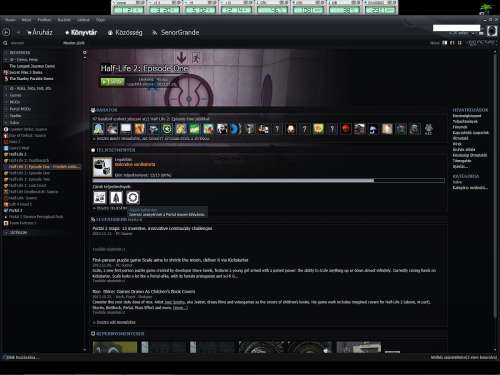Open the blue crescent friend avatar
Viewport: 500px width, 375px height.
point(236,129)
